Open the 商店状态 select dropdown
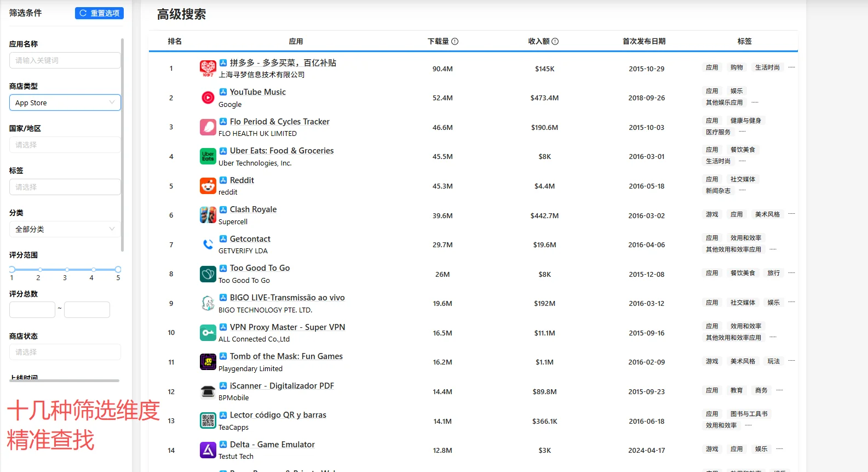 click(x=65, y=352)
